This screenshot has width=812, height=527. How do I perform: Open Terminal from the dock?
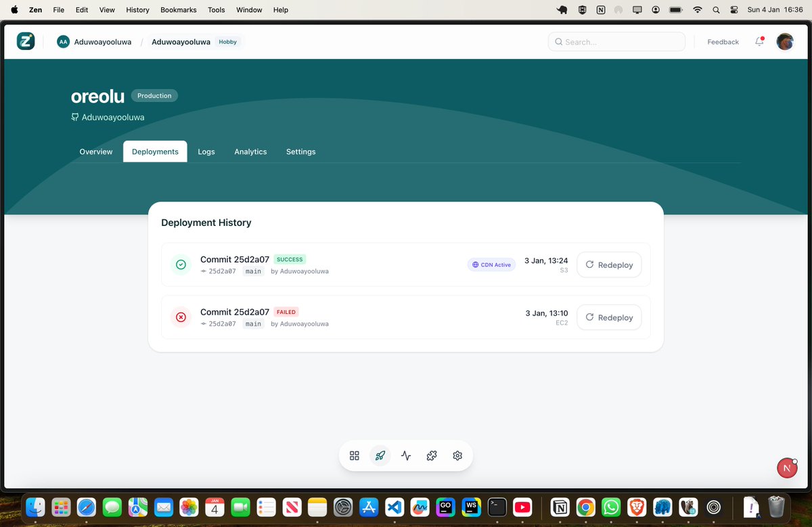pyautogui.click(x=497, y=507)
